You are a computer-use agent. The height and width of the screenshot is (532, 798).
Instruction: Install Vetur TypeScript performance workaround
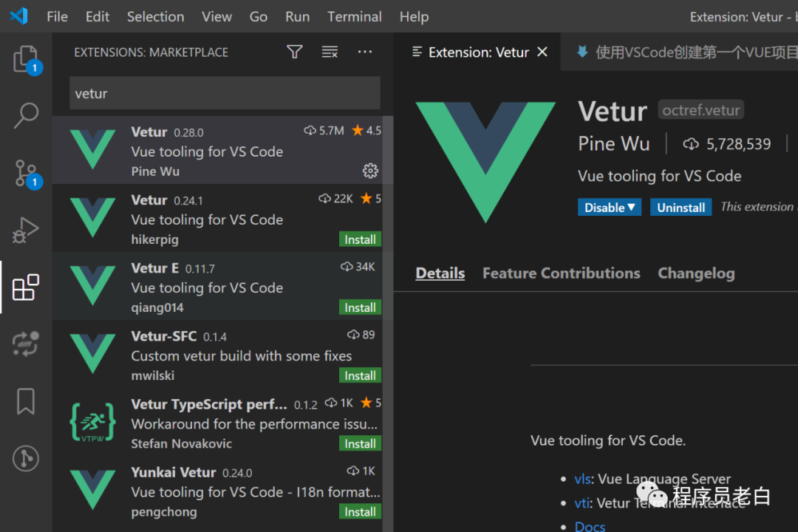[x=361, y=443]
